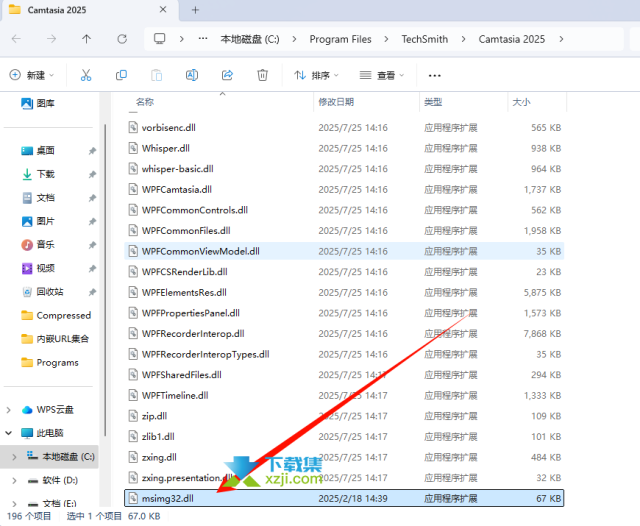This screenshot has width=640, height=526.
Task: Open Desktop (桌面) in quick access
Action: [38, 151]
